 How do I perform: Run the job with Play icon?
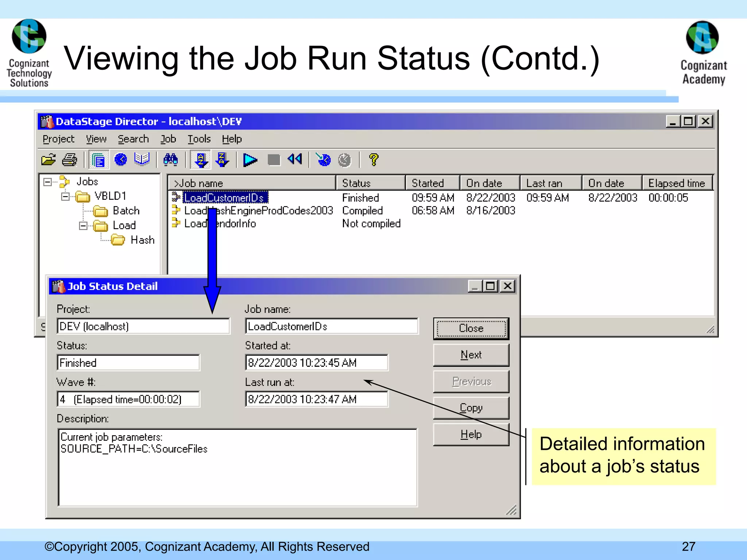(x=250, y=160)
